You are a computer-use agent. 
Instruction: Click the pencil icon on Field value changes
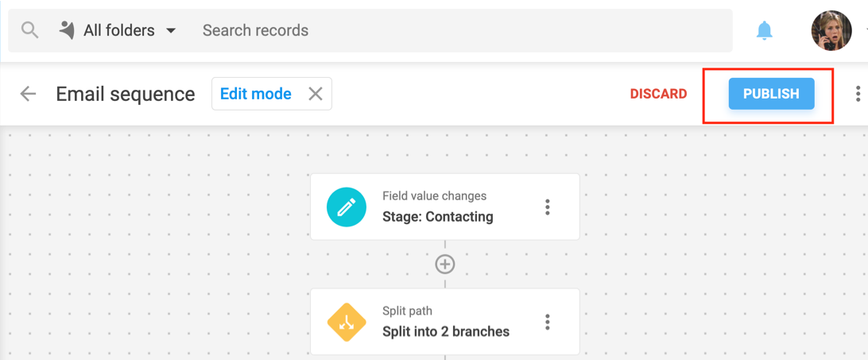coord(347,207)
